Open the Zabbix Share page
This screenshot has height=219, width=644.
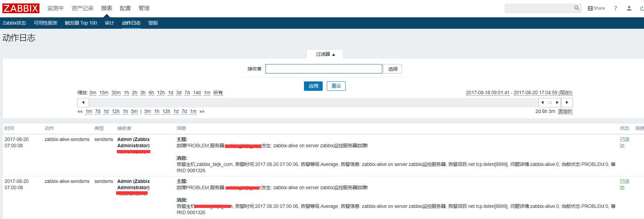(596, 8)
